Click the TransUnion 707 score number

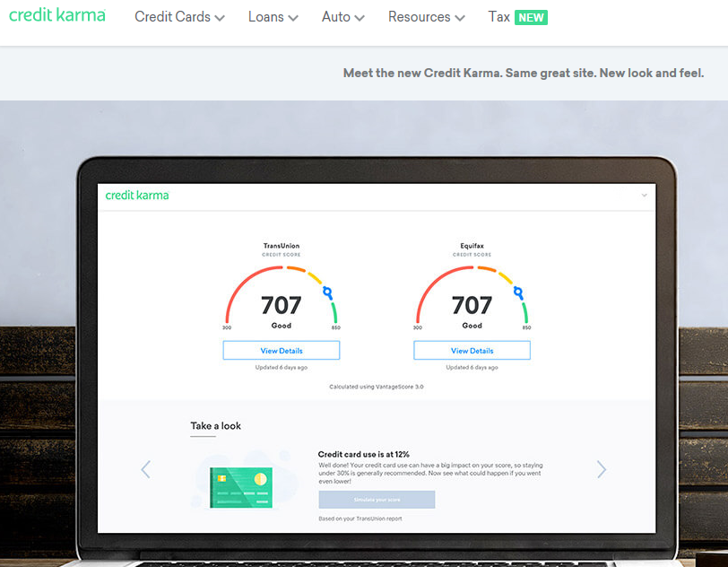[282, 305]
